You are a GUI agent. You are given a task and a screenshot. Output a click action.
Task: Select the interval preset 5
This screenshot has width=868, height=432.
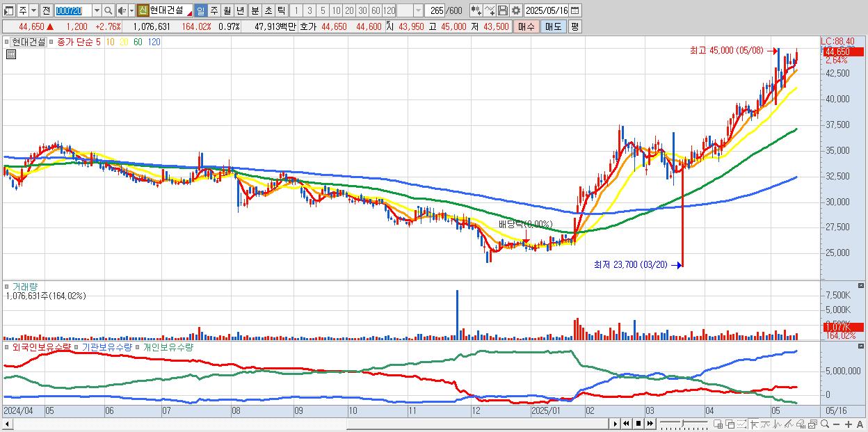(x=323, y=10)
